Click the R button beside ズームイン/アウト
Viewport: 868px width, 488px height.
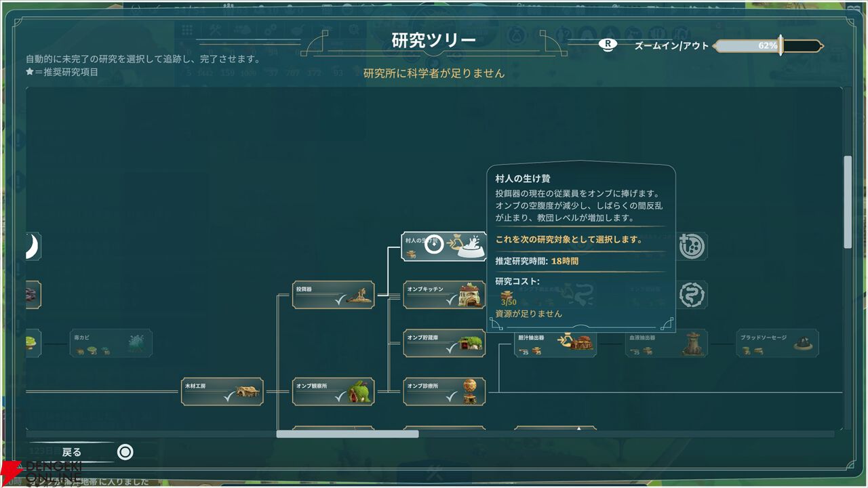[608, 45]
